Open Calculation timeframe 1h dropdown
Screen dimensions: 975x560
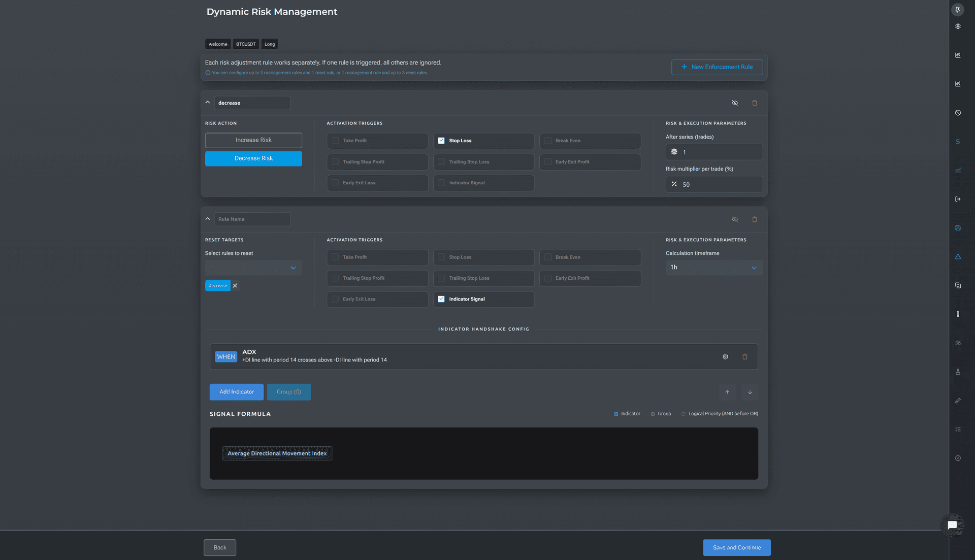click(x=714, y=268)
